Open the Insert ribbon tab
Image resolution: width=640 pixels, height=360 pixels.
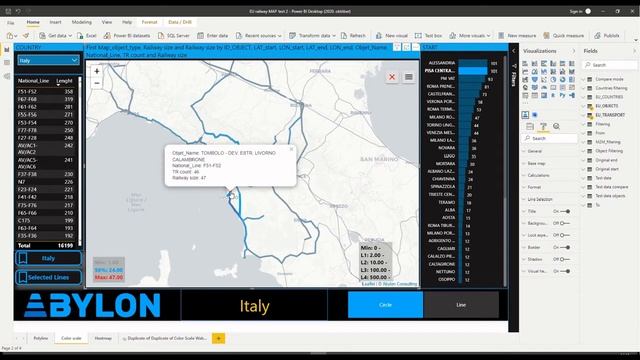click(56, 22)
